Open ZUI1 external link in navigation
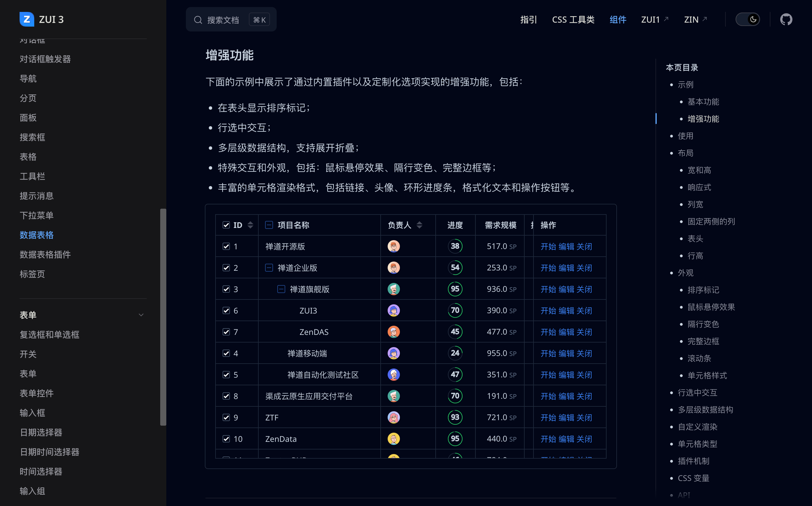Image resolution: width=812 pixels, height=506 pixels. pos(655,20)
